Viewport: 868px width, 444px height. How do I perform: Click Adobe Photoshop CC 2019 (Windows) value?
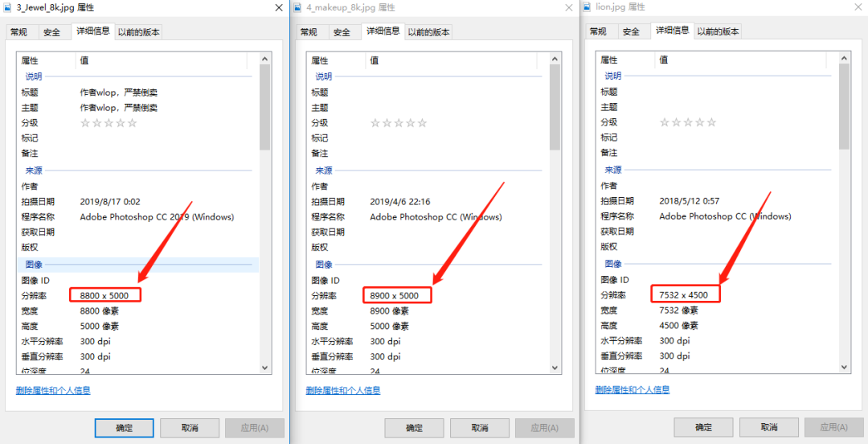click(x=158, y=216)
